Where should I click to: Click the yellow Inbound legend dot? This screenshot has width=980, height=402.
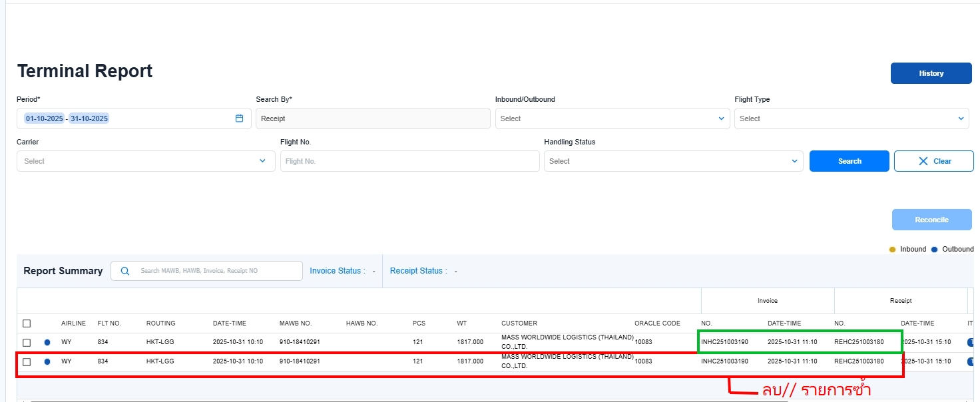[x=893, y=250]
